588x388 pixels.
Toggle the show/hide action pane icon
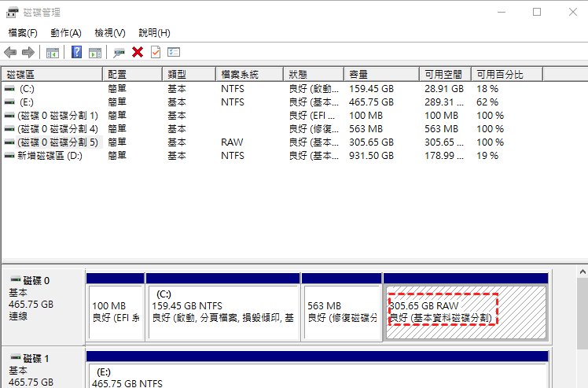pos(95,53)
